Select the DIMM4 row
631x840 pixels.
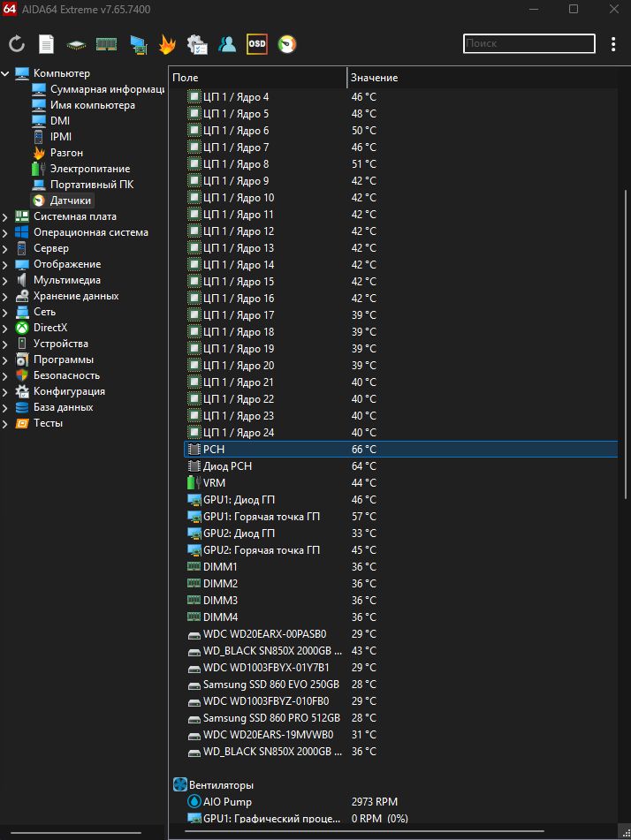401,617
